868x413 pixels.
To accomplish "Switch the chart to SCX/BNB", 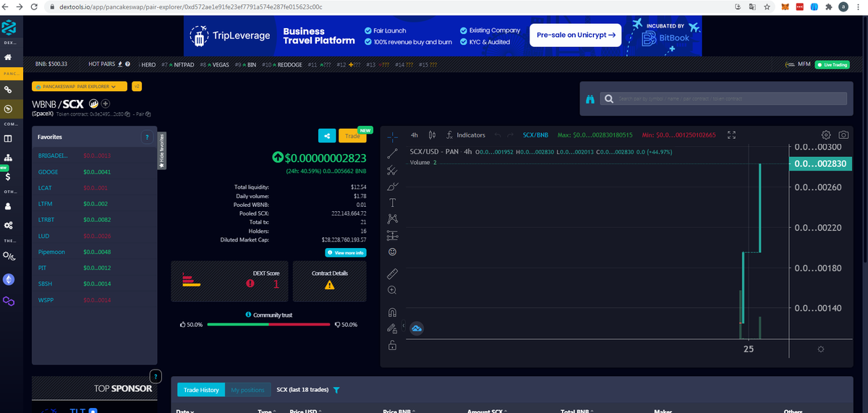I will (x=535, y=135).
